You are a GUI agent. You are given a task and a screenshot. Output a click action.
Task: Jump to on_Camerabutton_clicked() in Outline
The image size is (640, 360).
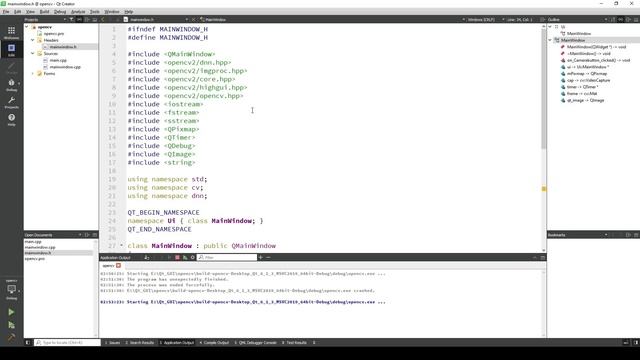pos(598,60)
